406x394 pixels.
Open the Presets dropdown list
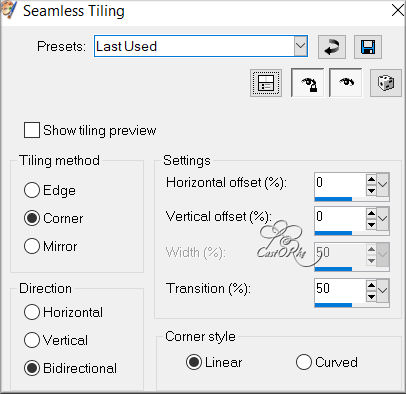coord(301,46)
